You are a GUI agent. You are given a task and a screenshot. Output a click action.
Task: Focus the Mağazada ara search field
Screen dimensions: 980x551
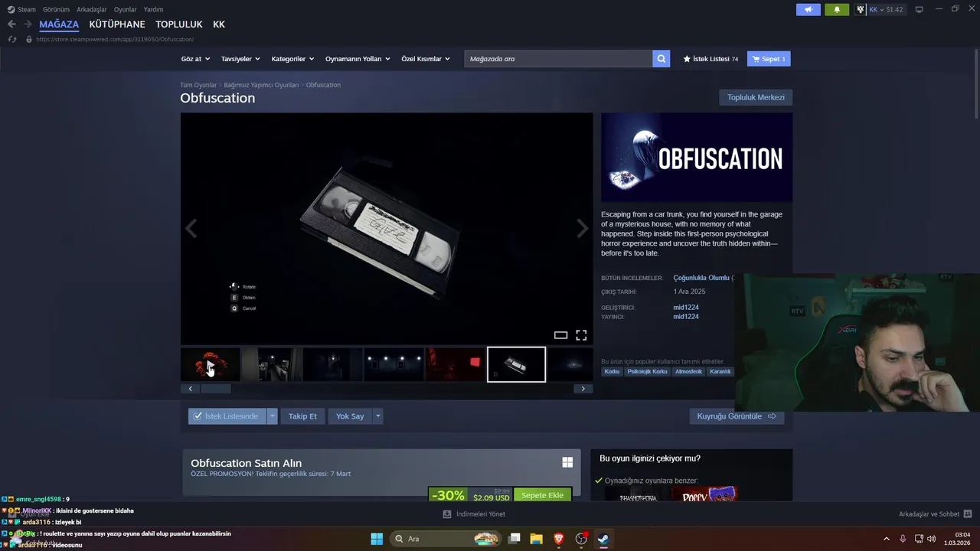click(x=558, y=59)
